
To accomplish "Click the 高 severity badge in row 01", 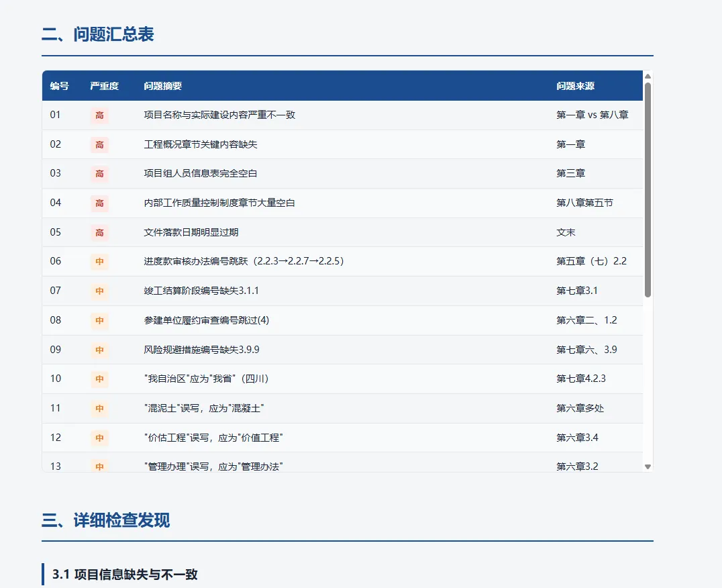I will [x=99, y=115].
